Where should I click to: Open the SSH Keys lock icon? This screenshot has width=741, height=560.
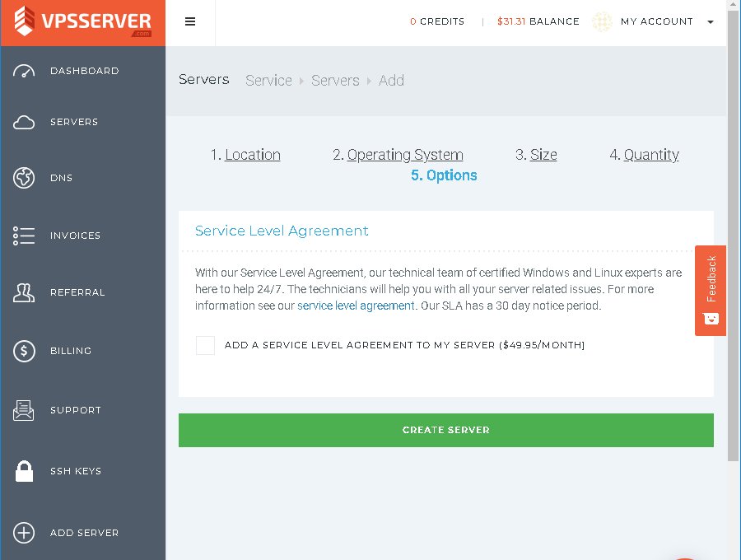pyautogui.click(x=24, y=471)
